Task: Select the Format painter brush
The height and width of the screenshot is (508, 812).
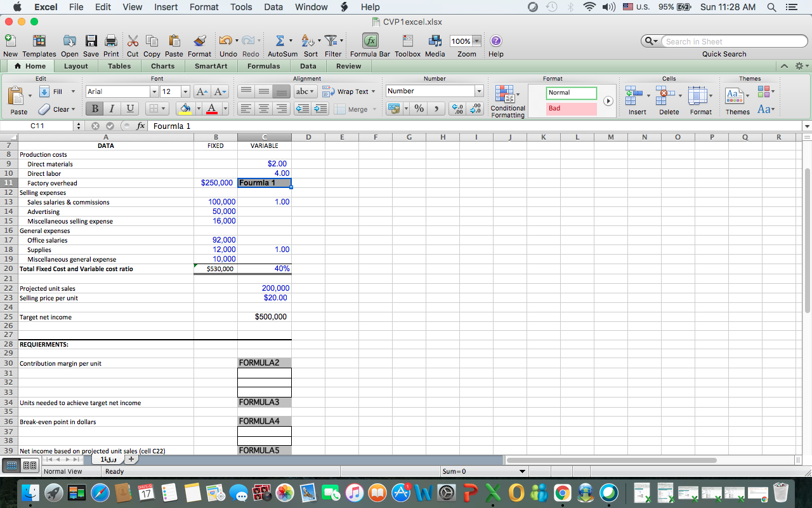Action: coord(200,41)
